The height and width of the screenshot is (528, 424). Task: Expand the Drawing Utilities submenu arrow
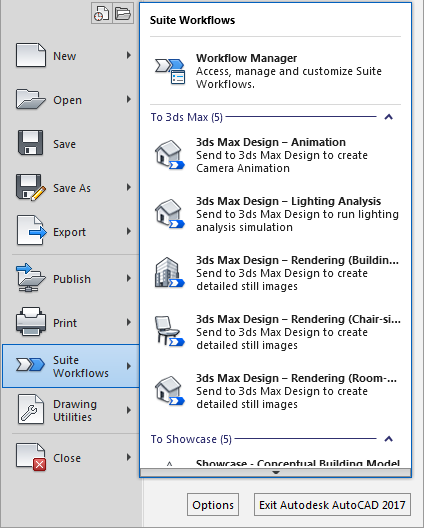[129, 410]
